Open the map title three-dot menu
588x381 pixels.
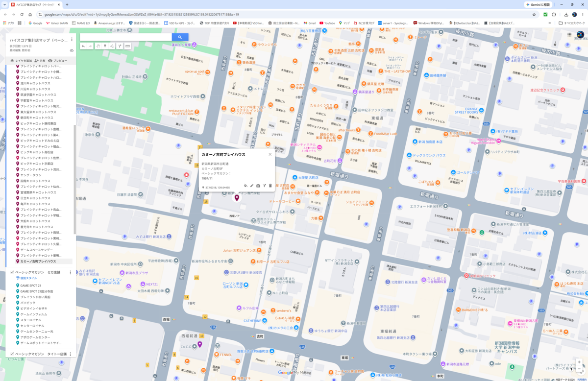[x=72, y=40]
